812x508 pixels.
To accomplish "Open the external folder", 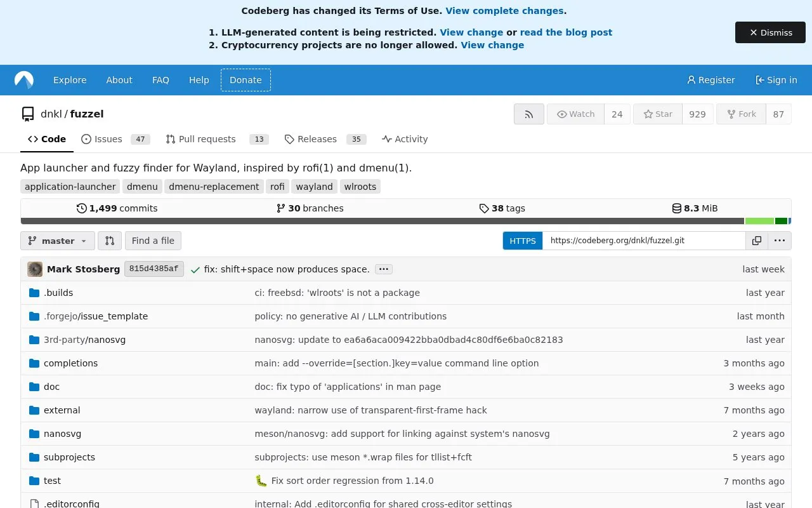I will point(62,410).
